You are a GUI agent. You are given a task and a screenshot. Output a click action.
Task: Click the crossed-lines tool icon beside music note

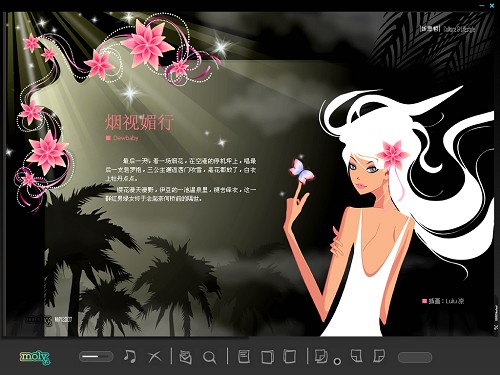pos(155,357)
